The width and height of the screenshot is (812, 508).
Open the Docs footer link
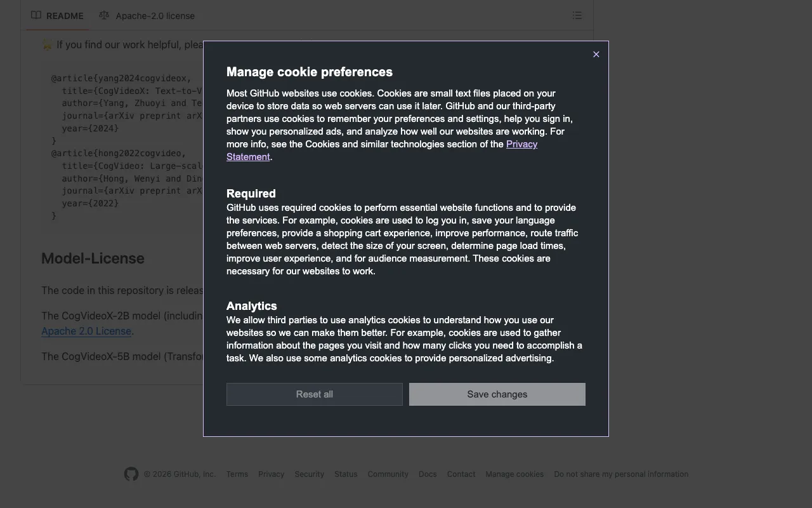[x=428, y=474]
